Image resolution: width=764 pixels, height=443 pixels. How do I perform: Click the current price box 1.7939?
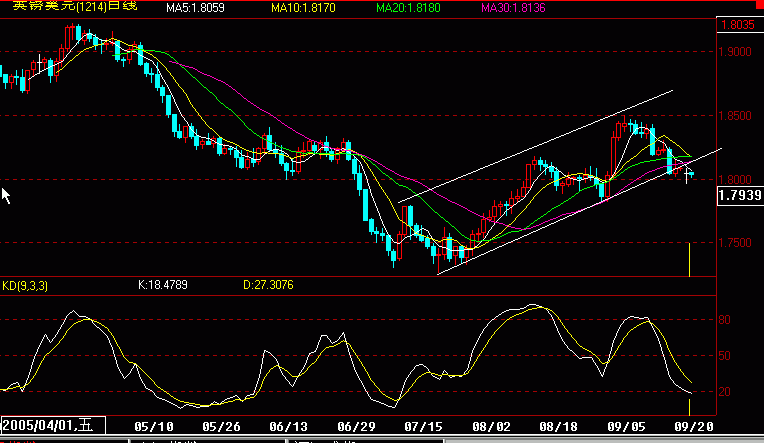coord(740,195)
